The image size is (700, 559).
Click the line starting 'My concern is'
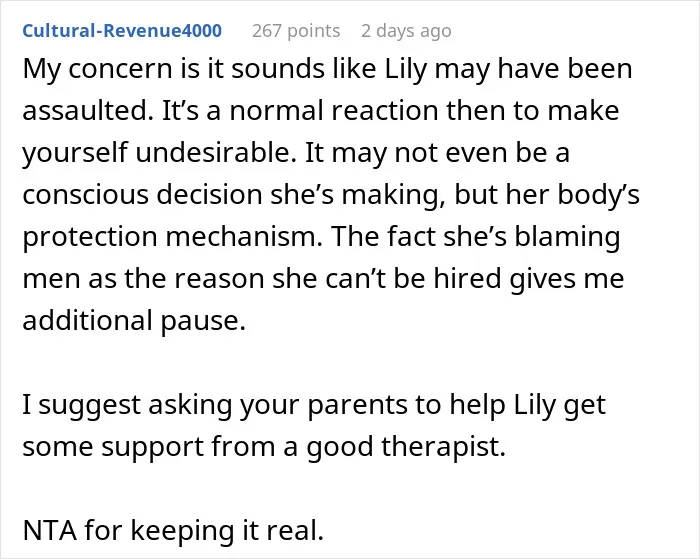click(327, 70)
